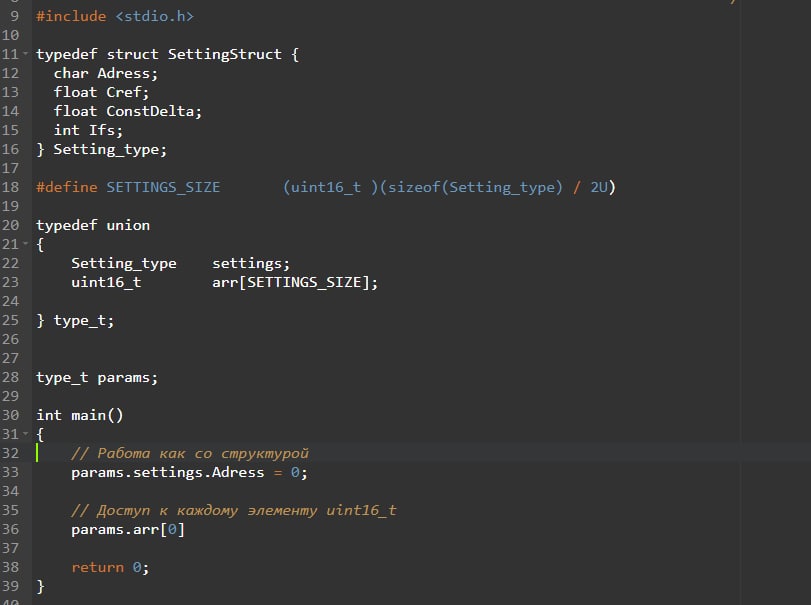811x605 pixels.
Task: Click 'arr[SETTINGS_SIZE];' on line 23
Action: click(295, 282)
